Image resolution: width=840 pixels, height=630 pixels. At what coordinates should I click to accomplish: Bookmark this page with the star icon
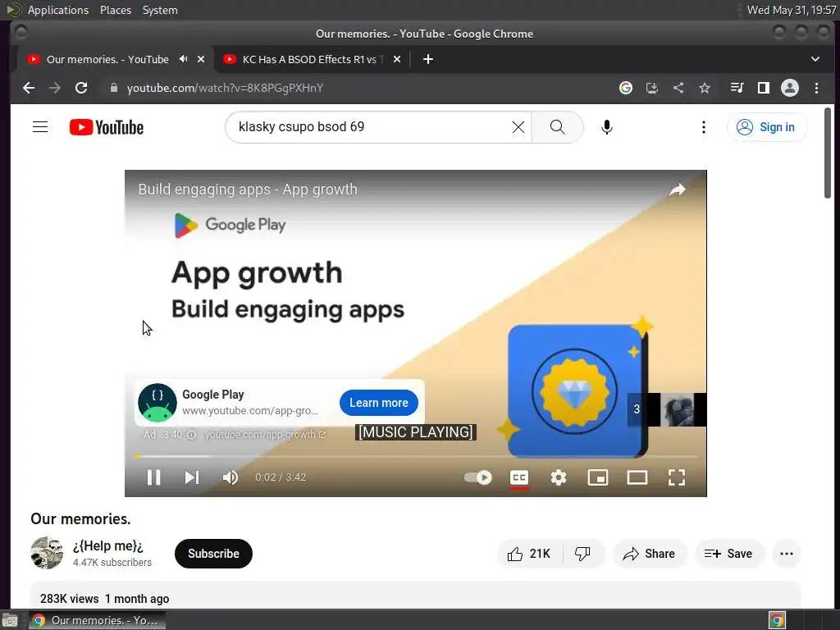705,88
